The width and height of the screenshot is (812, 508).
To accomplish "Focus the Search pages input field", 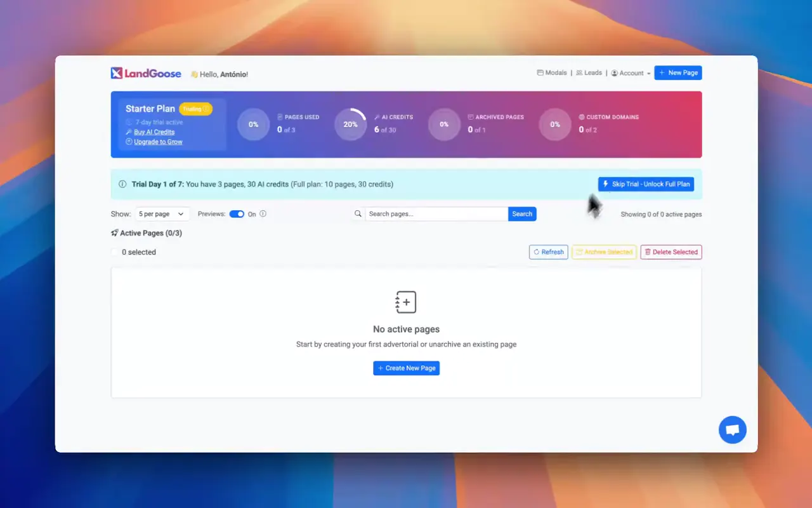I will point(436,214).
